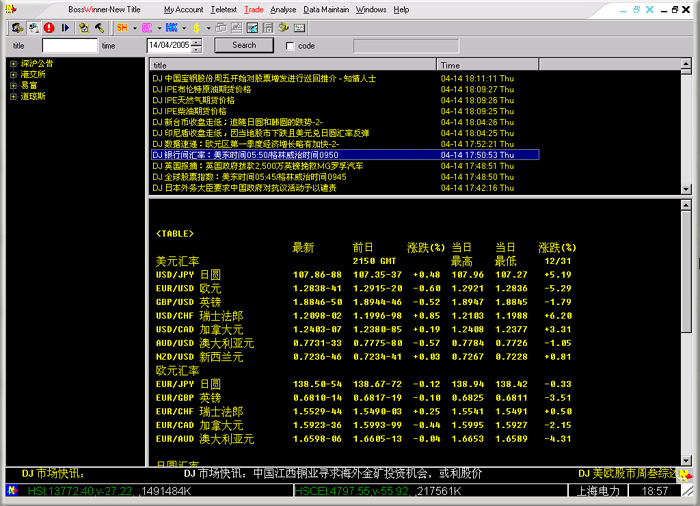700x506 pixels.
Task: Select the news row starting "DJ 新台币收盘走低"
Action: [x=344, y=122]
